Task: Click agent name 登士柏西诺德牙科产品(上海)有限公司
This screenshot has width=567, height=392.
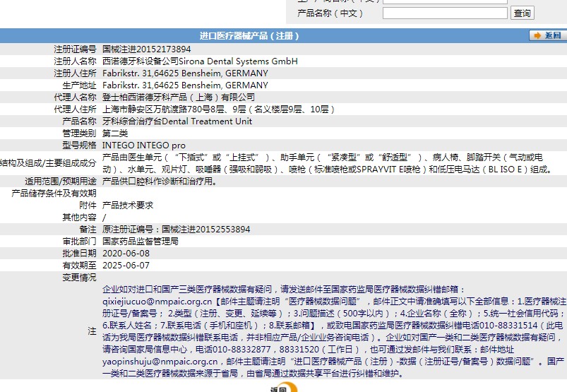Action: click(x=179, y=97)
